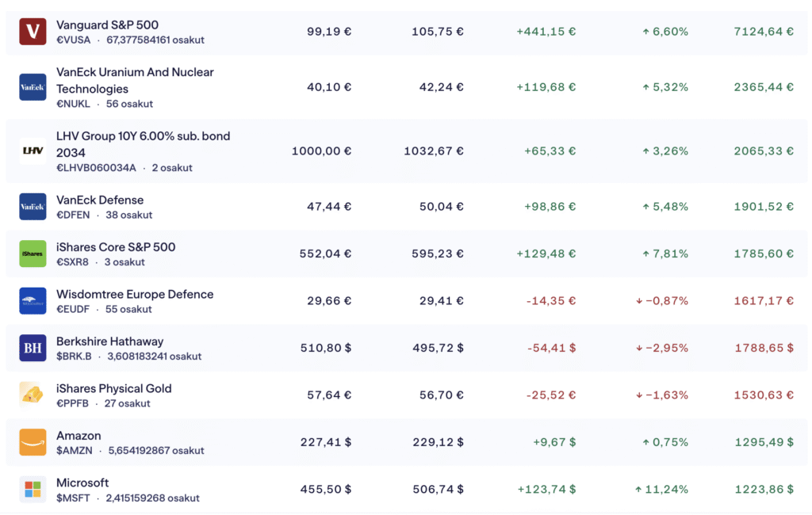This screenshot has height=515, width=812.
Task: Select ticker text €NUKL
Action: 73,104
